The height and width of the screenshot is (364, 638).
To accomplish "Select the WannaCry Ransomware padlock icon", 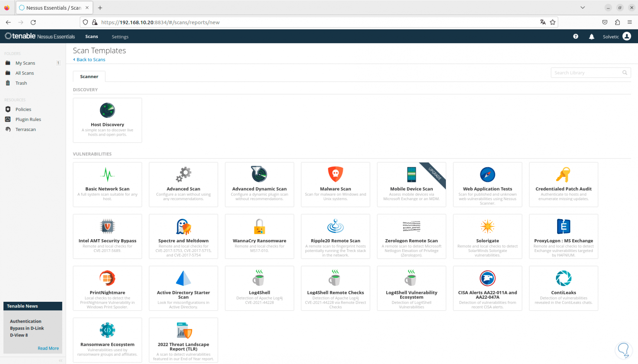I will (259, 226).
